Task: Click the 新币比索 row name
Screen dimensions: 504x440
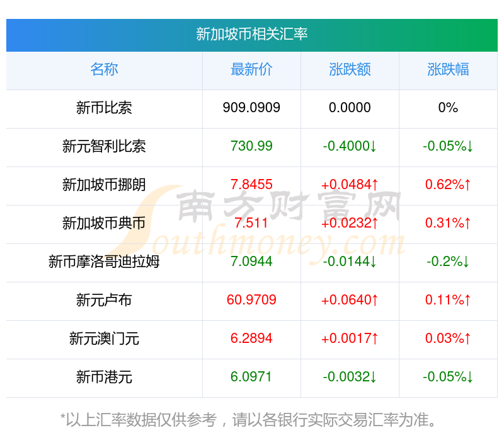Action: 104,108
